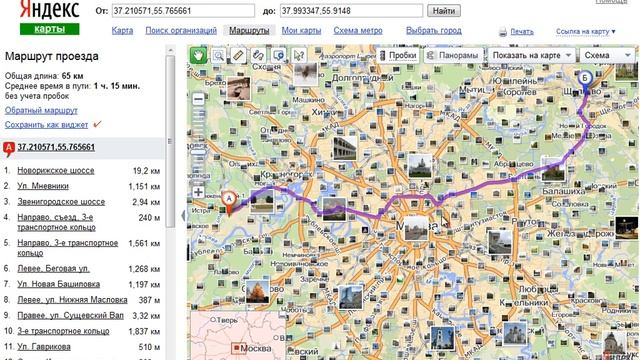Select the hand pan tool
This screenshot has width=640, height=360.
pos(198,55)
